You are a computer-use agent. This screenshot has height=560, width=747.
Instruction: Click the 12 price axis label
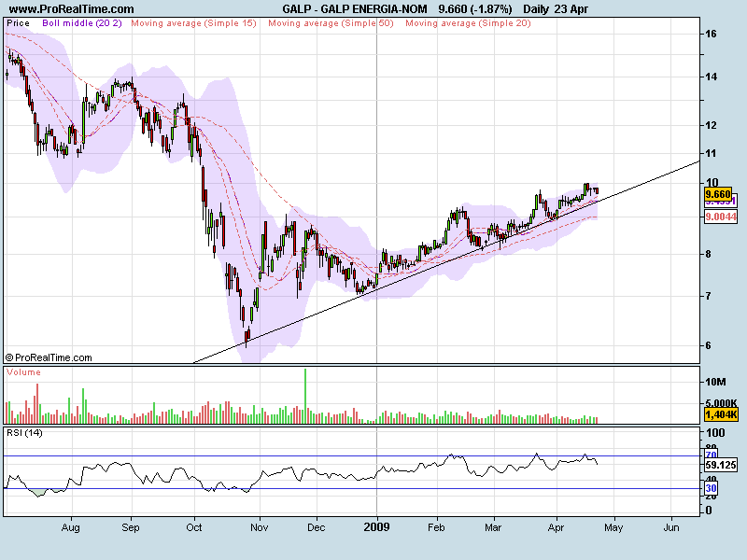click(x=711, y=126)
